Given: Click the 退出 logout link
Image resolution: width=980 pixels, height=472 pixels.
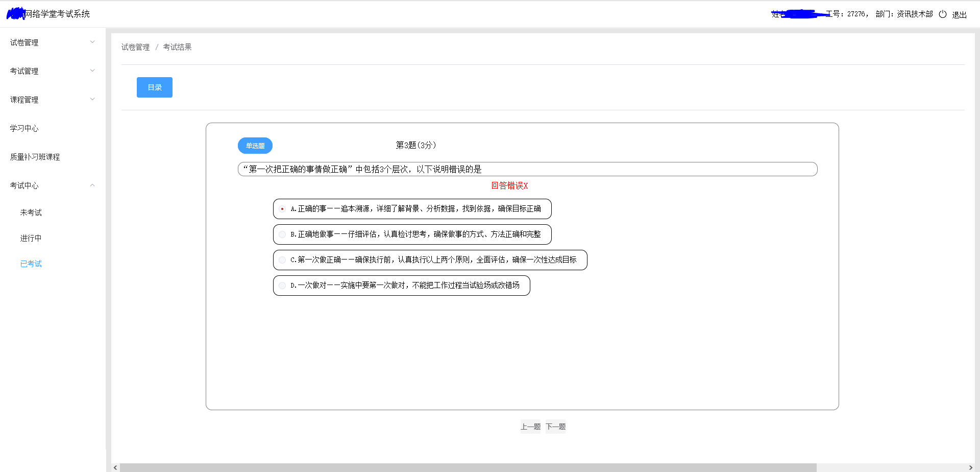Looking at the screenshot, I should (959, 15).
